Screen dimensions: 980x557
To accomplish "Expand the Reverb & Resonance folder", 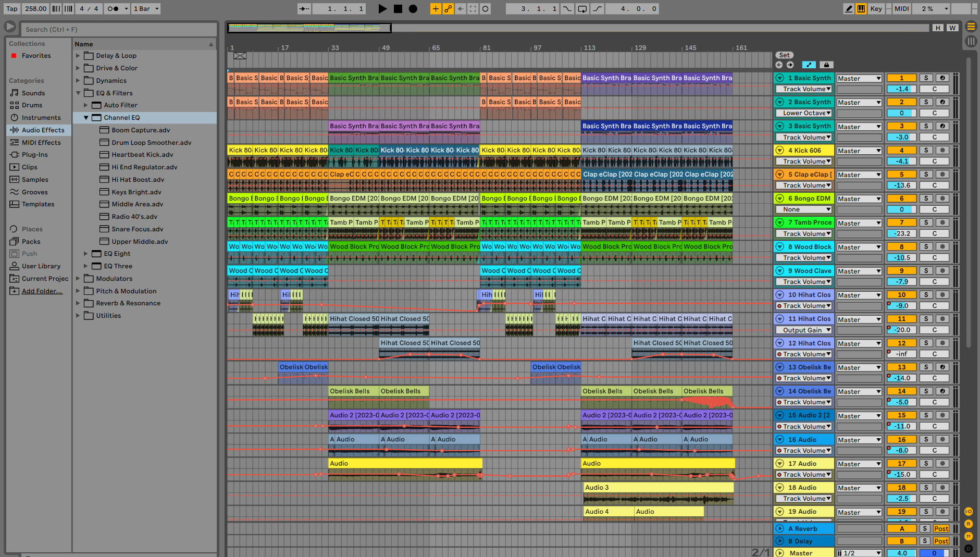I will pos(78,303).
